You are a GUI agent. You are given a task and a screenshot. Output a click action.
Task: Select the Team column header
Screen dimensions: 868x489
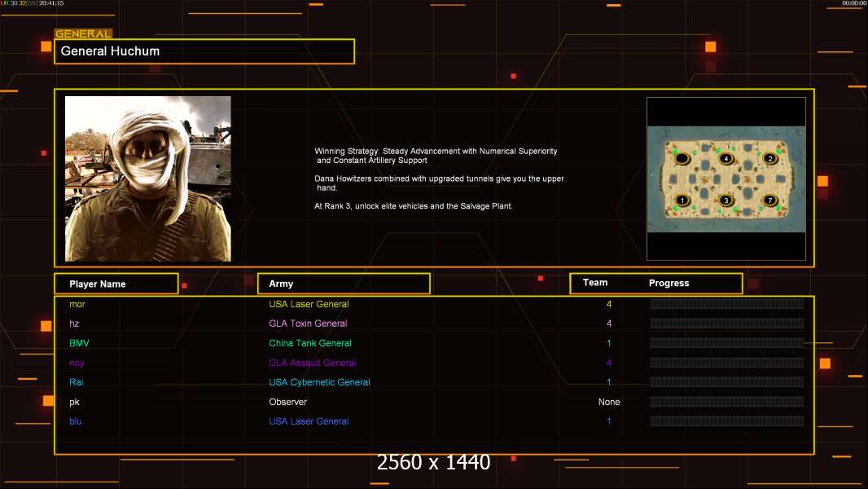pyautogui.click(x=595, y=283)
